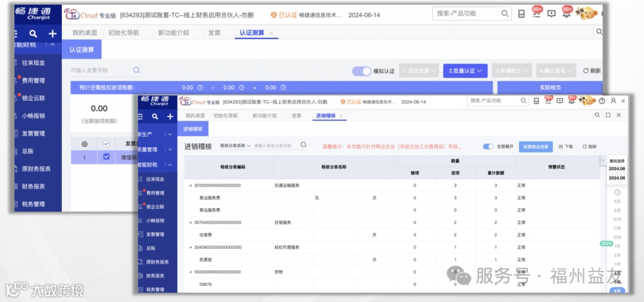Switch to the 我的桌面 tab in the back window
Screen dimensions: 644x302
click(85, 33)
